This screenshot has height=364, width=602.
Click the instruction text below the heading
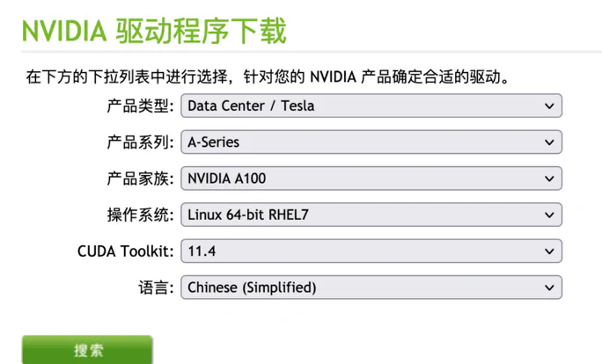(268, 77)
